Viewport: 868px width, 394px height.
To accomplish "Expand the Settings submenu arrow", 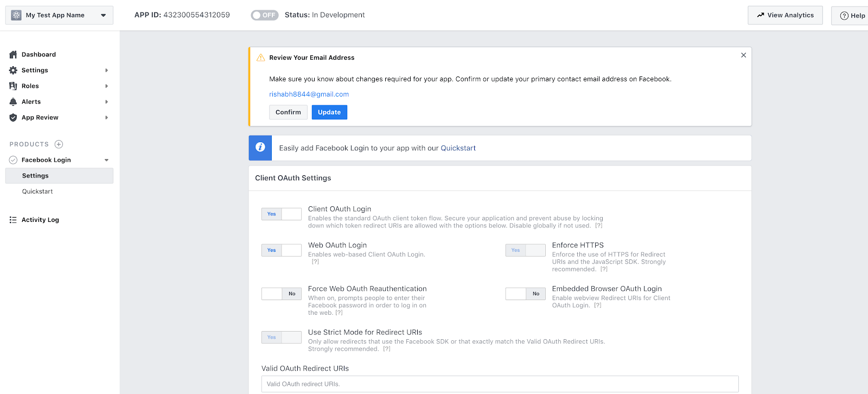I will pos(107,71).
